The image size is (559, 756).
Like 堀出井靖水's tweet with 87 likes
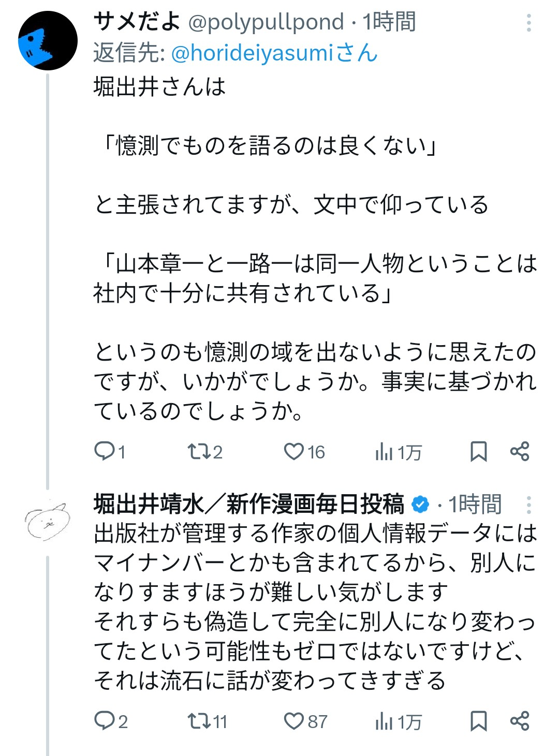(x=293, y=721)
